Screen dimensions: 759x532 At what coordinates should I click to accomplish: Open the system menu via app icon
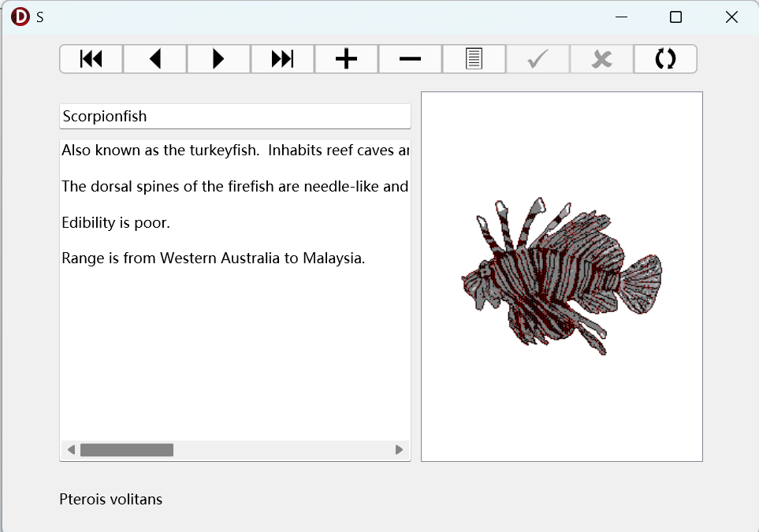click(x=20, y=17)
